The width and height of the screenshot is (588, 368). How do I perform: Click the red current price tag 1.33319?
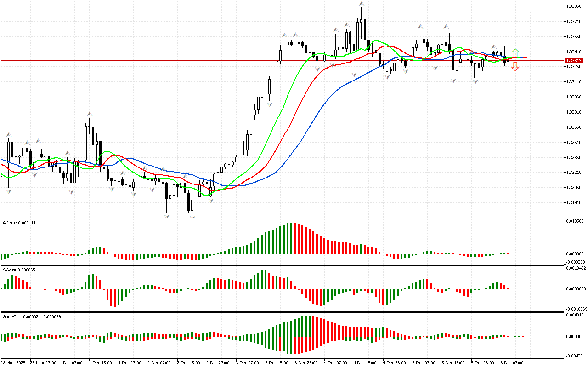coord(574,61)
